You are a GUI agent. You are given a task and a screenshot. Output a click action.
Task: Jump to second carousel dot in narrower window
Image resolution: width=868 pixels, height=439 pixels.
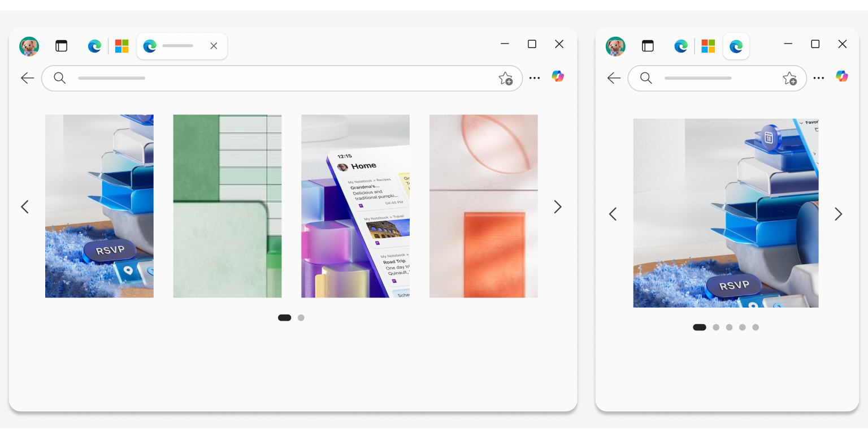click(x=716, y=328)
